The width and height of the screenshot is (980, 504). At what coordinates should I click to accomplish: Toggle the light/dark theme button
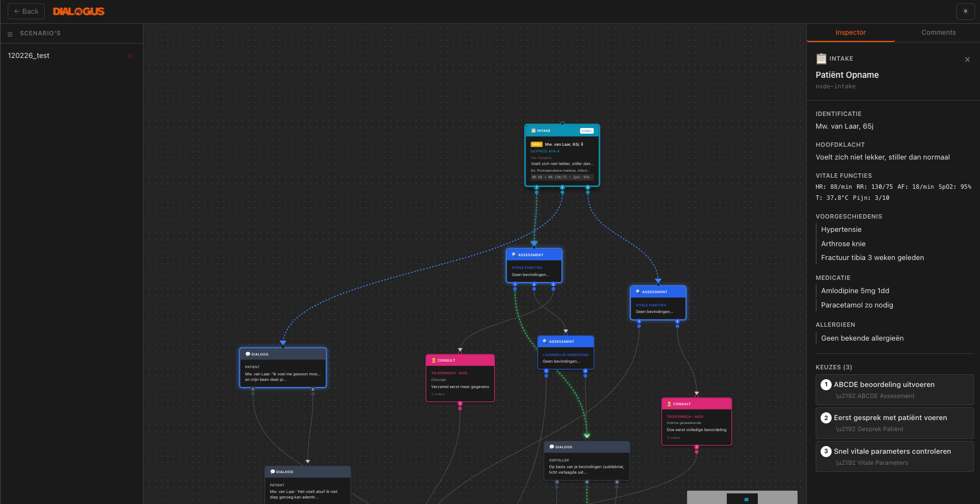(x=965, y=11)
